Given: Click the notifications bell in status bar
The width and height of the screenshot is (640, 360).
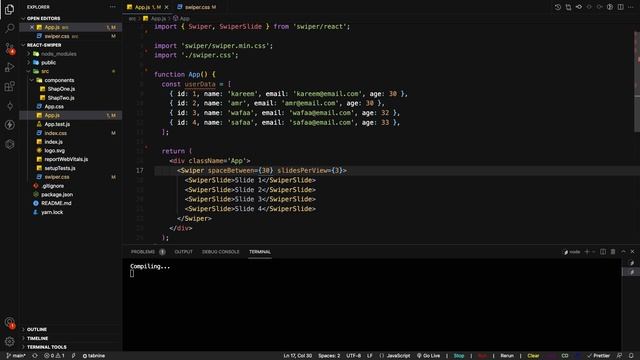Looking at the screenshot, I should 631,356.
